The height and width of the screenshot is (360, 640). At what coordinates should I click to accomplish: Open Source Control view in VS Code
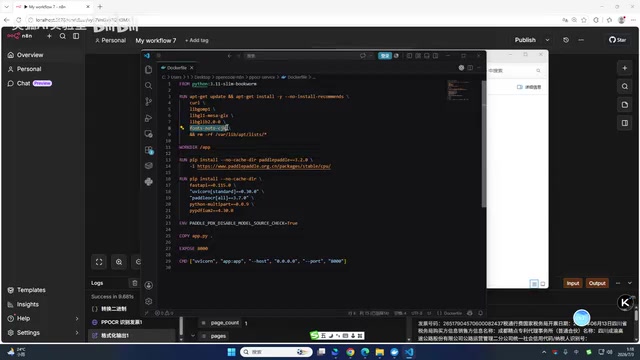[x=149, y=101]
